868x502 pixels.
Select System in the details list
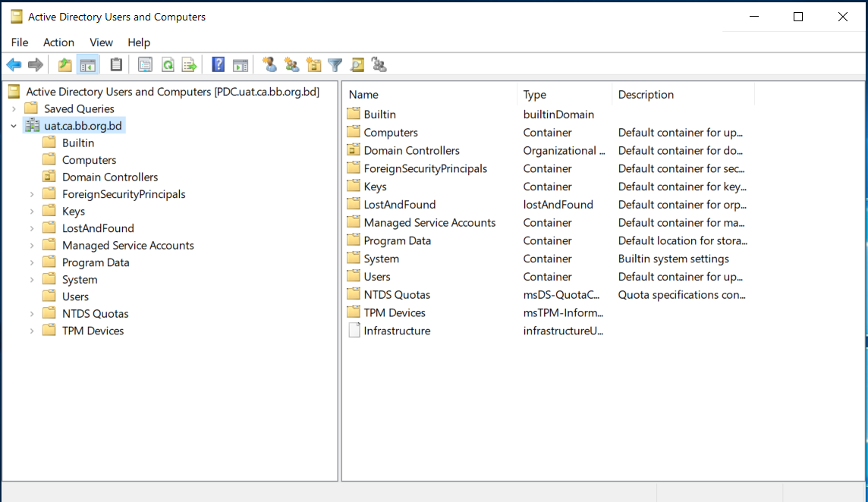[382, 259]
